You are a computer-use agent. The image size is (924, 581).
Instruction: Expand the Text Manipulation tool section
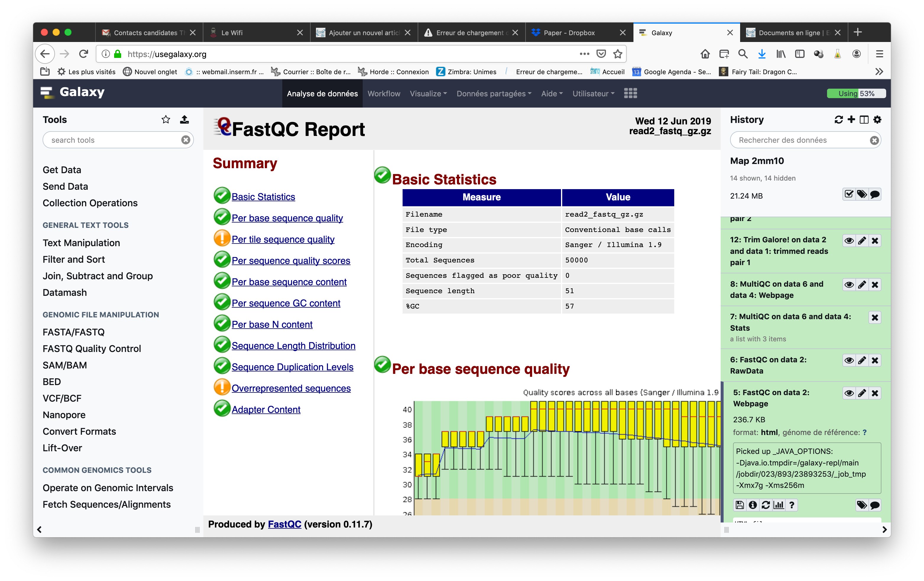pos(81,243)
